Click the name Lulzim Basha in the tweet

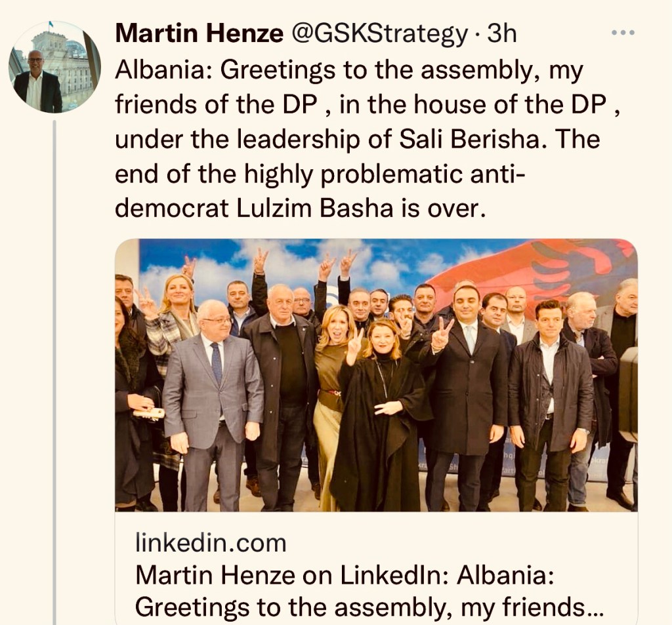coord(314,209)
